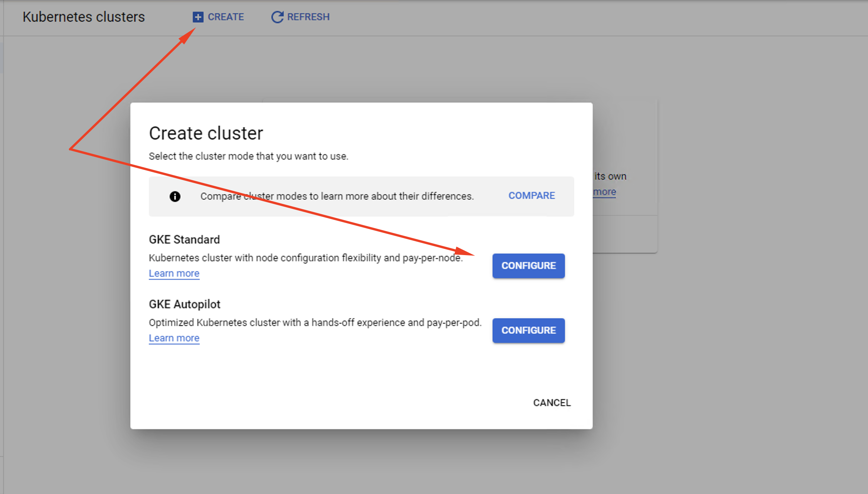Follow the 'more' link behind the dialog
The width and height of the screenshot is (868, 494).
604,192
